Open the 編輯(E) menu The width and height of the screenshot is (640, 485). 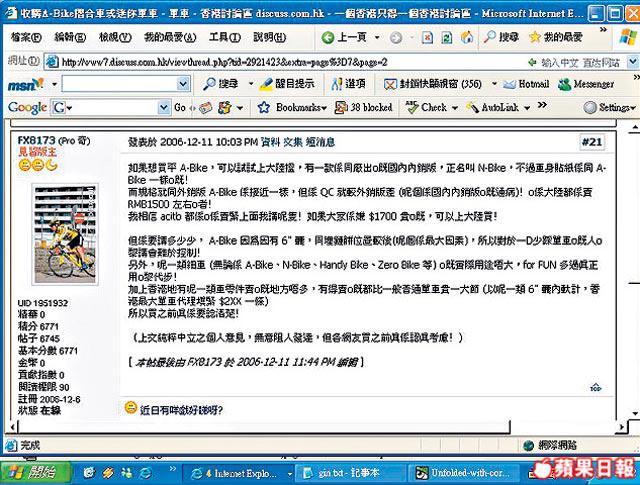tap(70, 38)
